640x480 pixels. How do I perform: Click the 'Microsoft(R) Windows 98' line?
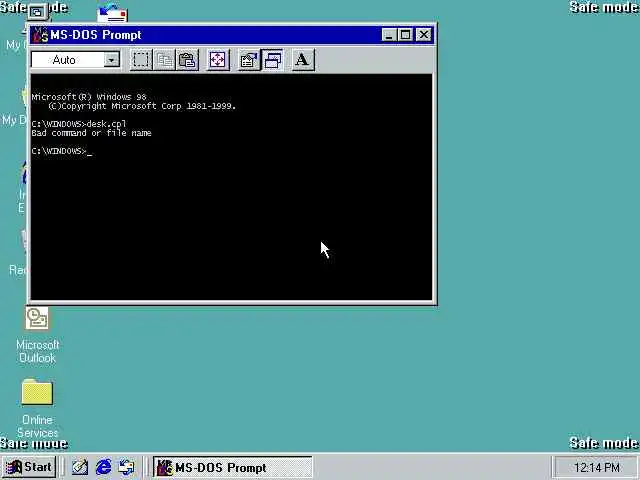[x=89, y=97]
